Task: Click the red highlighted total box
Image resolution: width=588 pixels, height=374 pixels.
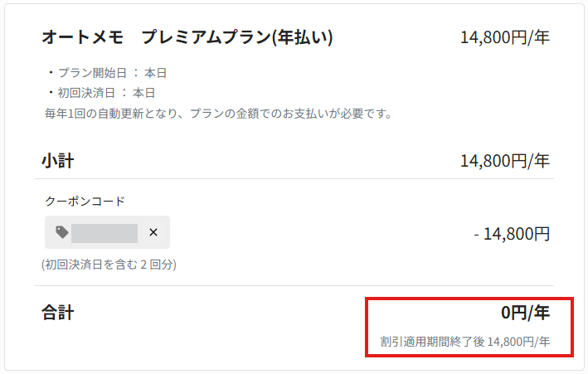Action: [x=469, y=327]
